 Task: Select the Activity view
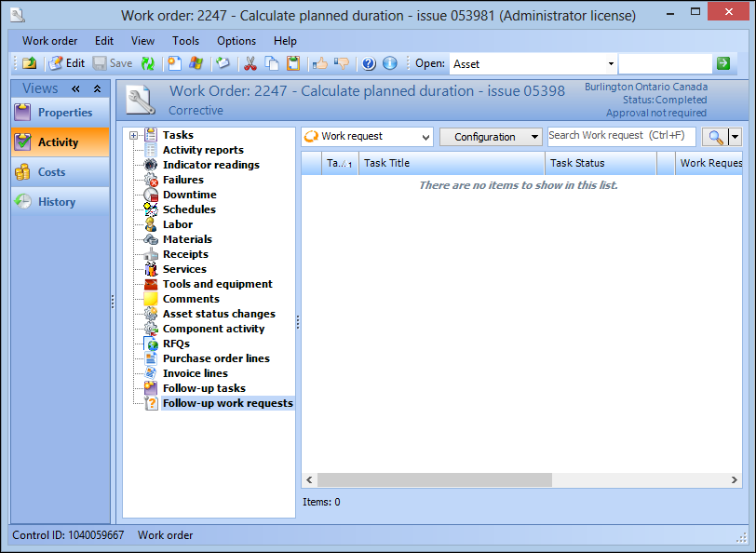tap(61, 142)
